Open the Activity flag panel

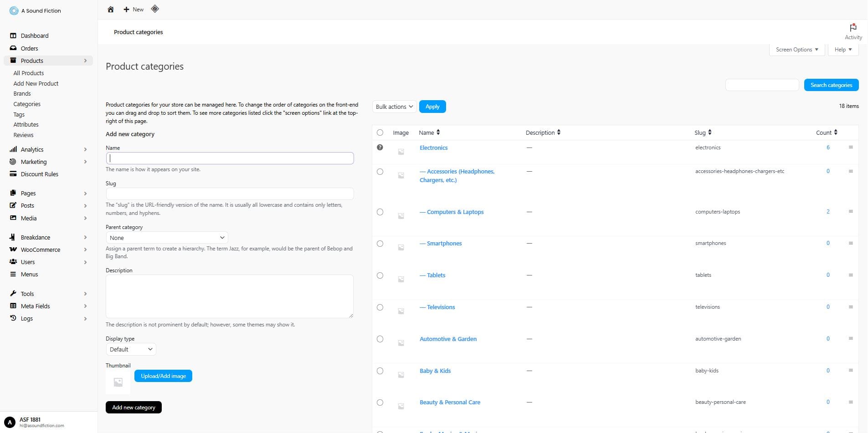(853, 28)
